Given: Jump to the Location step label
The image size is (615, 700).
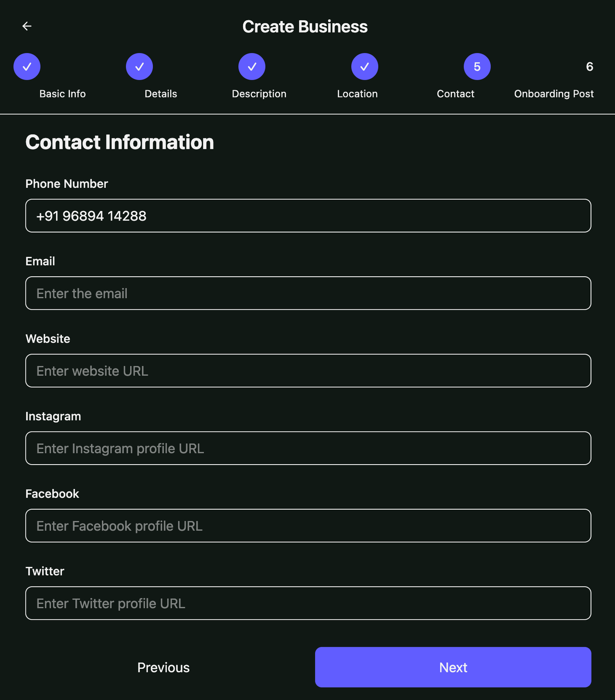Looking at the screenshot, I should tap(357, 94).
